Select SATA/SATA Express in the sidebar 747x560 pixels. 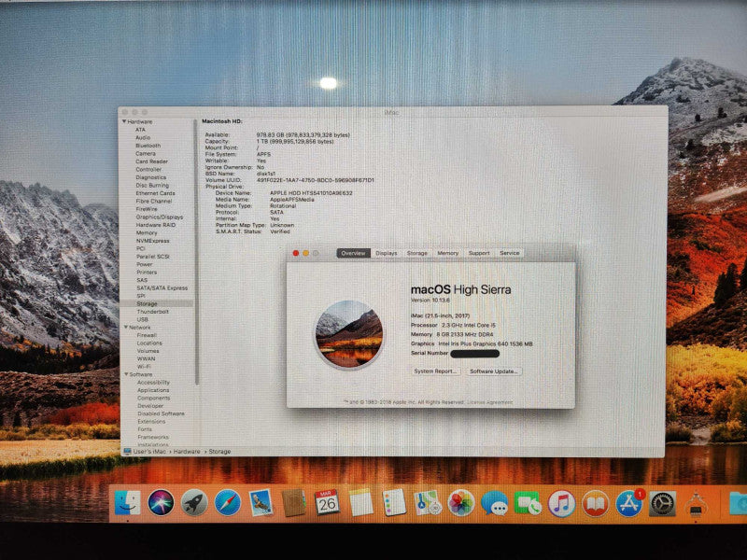(162, 288)
